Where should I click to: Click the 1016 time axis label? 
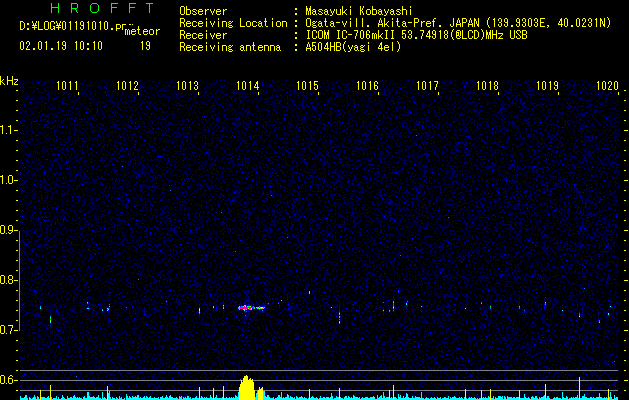pyautogui.click(x=367, y=85)
